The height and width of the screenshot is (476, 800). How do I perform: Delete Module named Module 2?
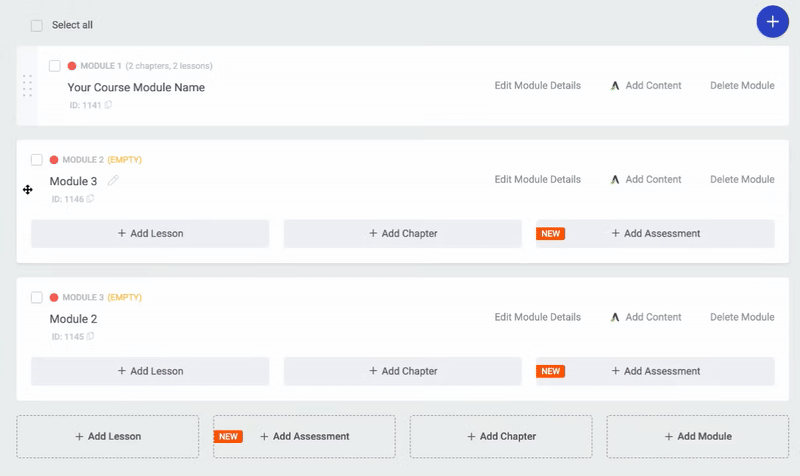click(742, 317)
